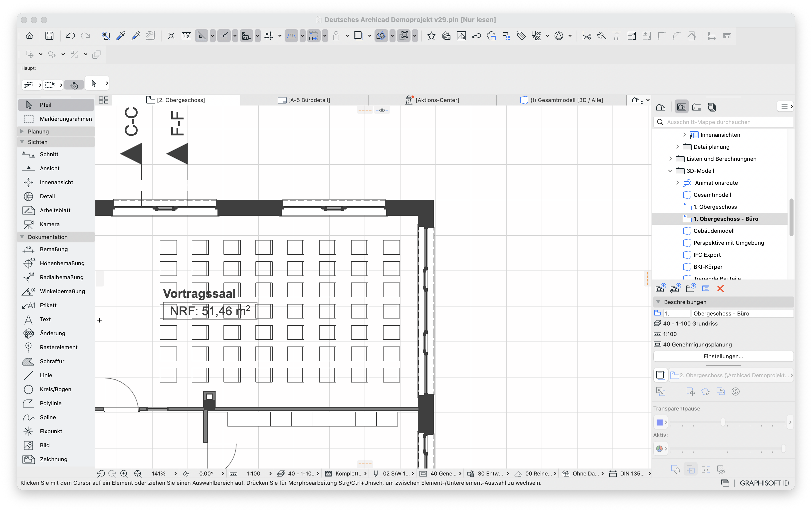
Task: Toggle the eye visibility marker above drawing
Action: 382,110
